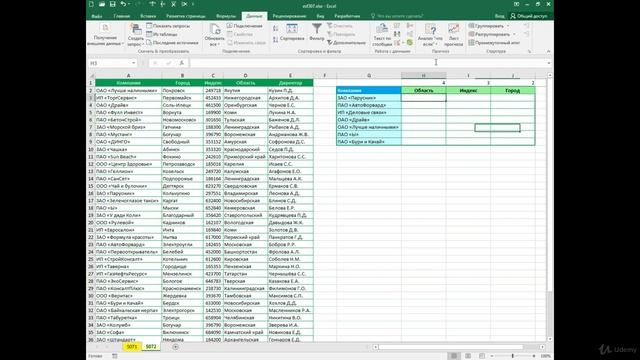
Task: Add a new sheet with the plus icon
Action: point(176,347)
